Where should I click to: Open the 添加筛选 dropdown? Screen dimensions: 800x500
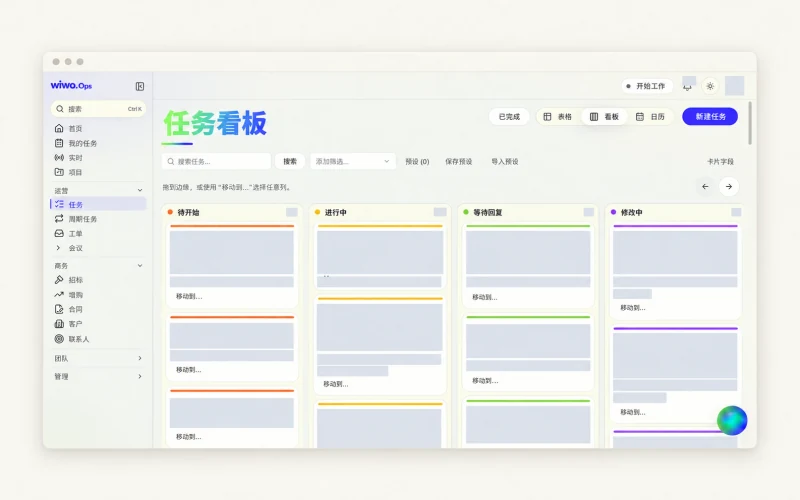tap(353, 161)
